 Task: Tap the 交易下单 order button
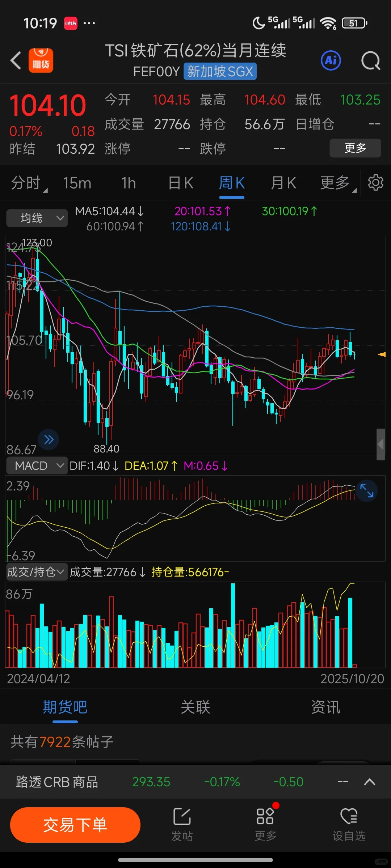tap(75, 825)
